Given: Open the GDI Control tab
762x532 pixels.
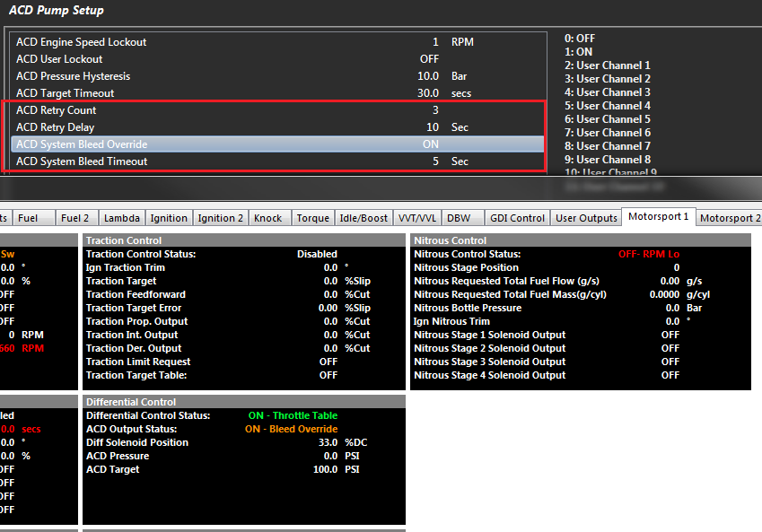Looking at the screenshot, I should coord(516,217).
